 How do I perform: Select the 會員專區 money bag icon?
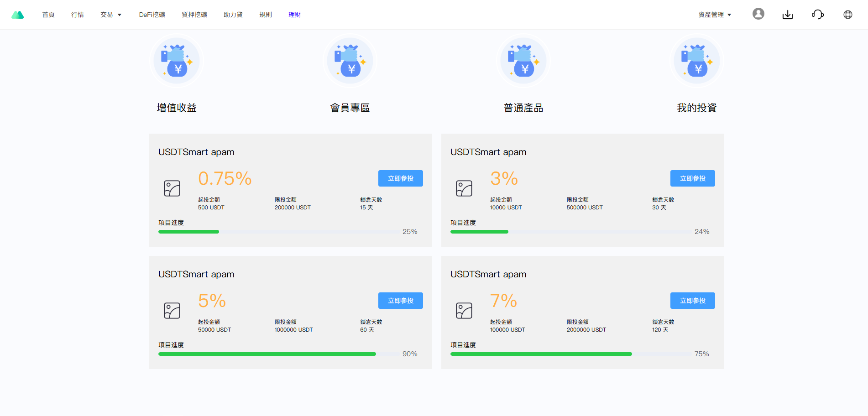(x=350, y=61)
